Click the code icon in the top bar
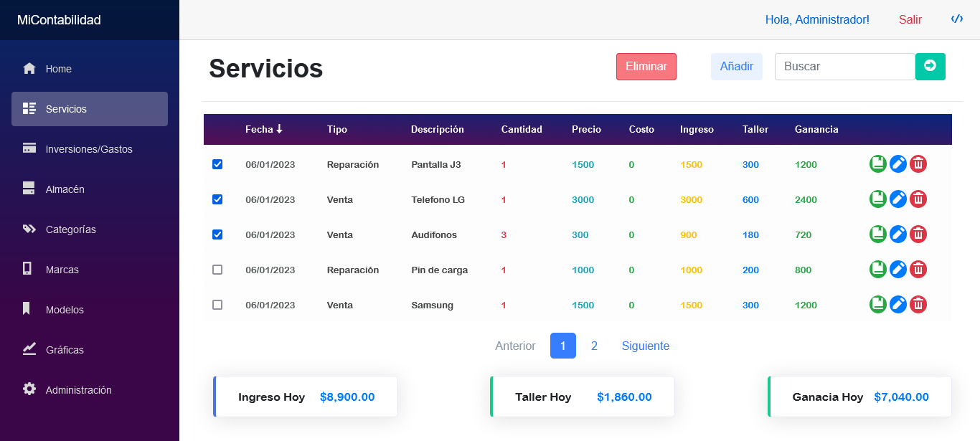 point(956,19)
